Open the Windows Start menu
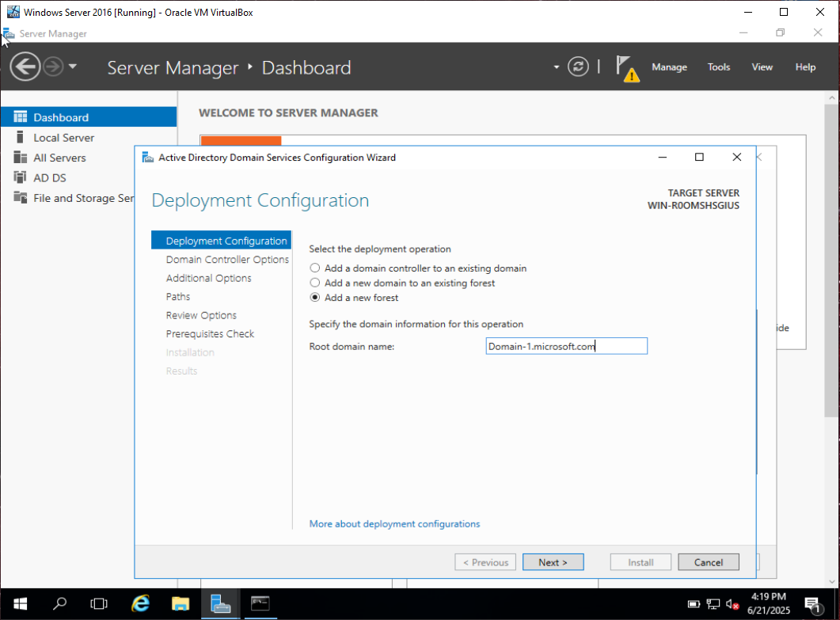The height and width of the screenshot is (620, 840). point(20,604)
